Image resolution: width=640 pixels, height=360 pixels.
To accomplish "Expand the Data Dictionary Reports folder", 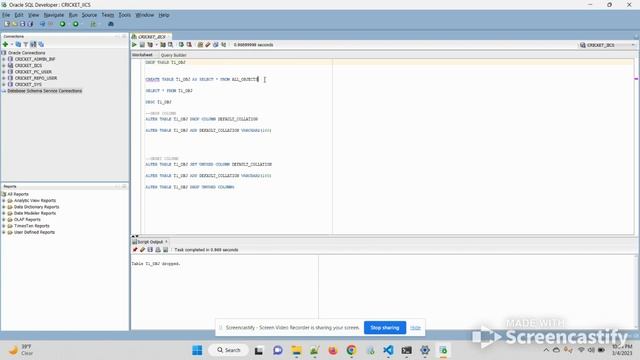I will (x=4, y=207).
